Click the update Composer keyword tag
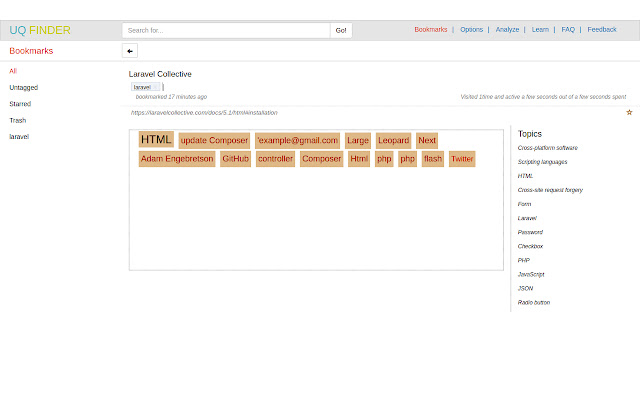 pos(214,140)
